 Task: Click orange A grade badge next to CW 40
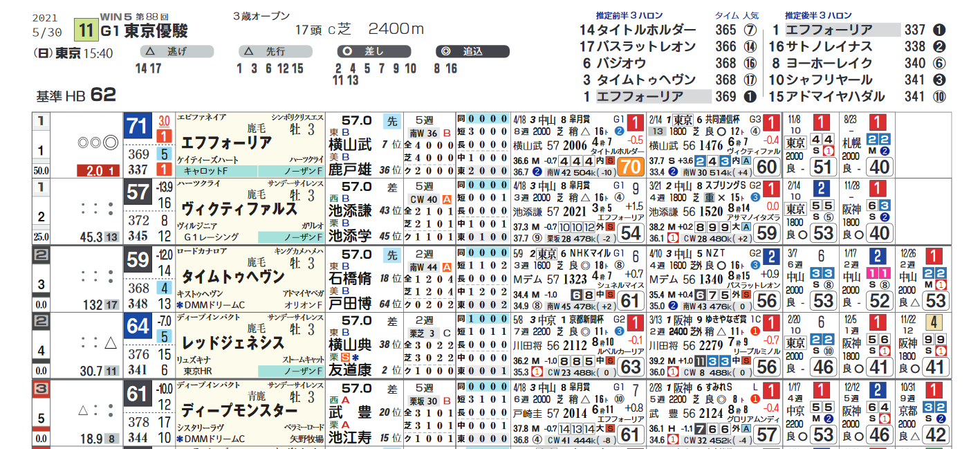[445, 199]
